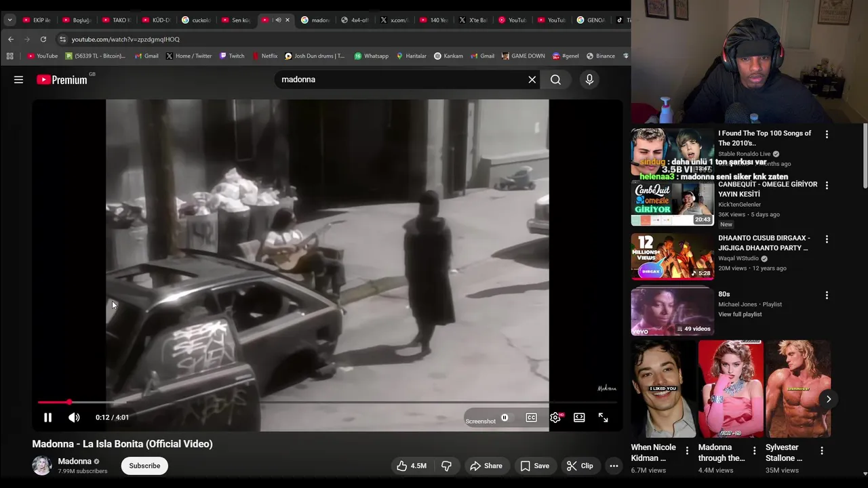Switch to the GENOA tab
This screenshot has height=488, width=868.
click(x=591, y=20)
